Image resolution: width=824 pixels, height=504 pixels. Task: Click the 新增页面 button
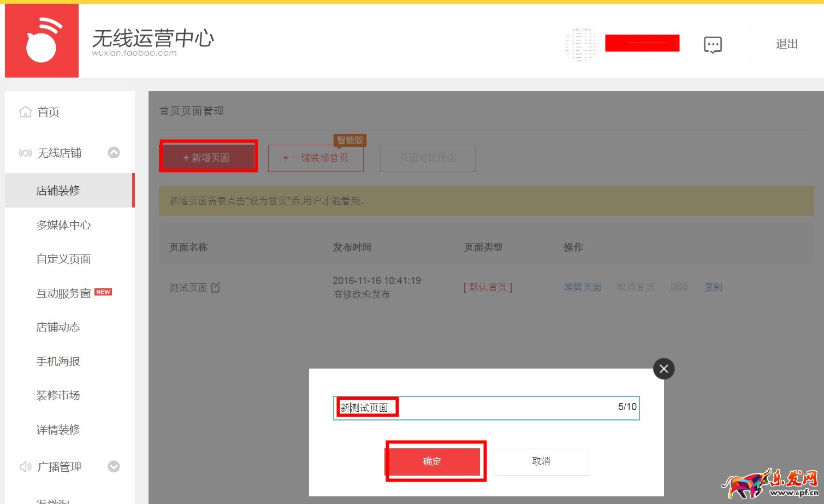point(208,157)
